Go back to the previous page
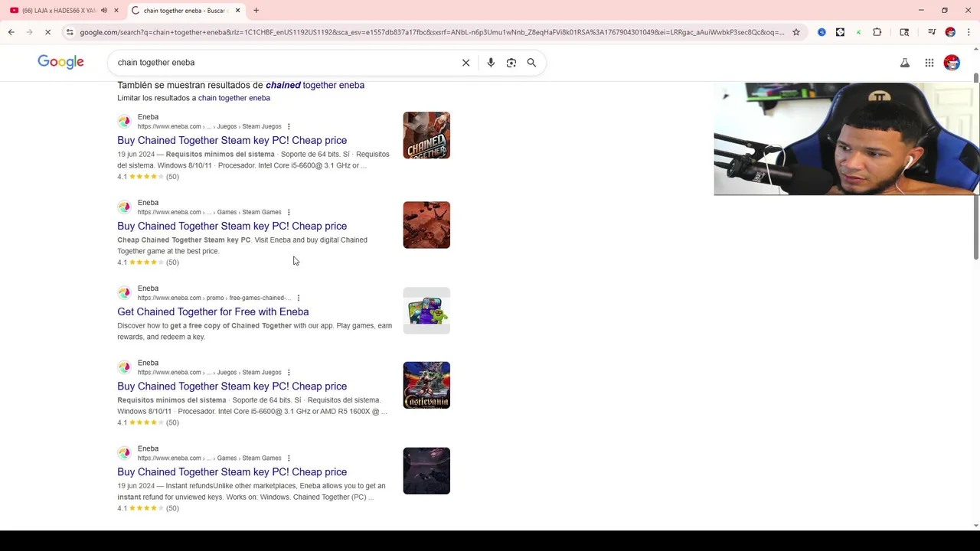The height and width of the screenshot is (551, 980). [x=11, y=32]
